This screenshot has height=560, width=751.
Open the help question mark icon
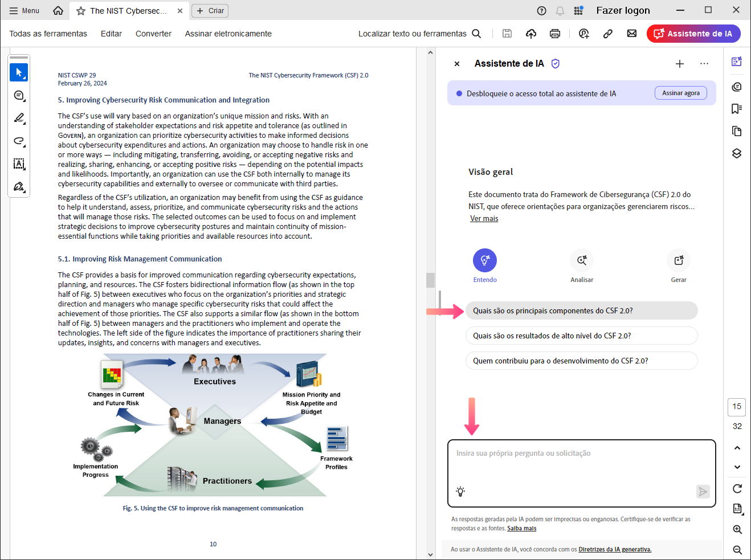pyautogui.click(x=542, y=11)
